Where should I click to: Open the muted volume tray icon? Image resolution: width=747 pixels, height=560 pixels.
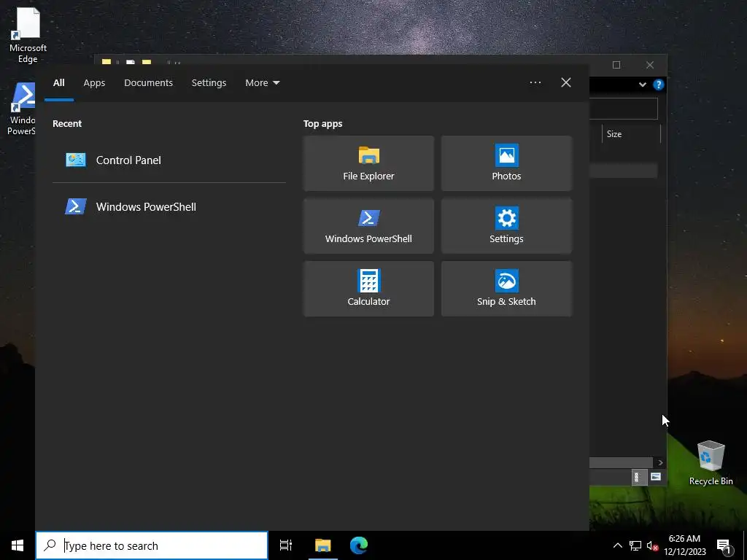click(x=652, y=545)
